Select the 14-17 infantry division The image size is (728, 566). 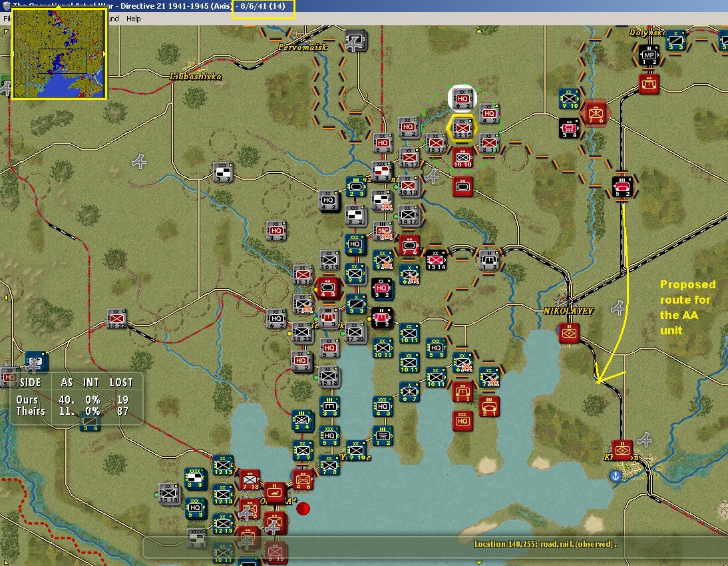point(408,216)
